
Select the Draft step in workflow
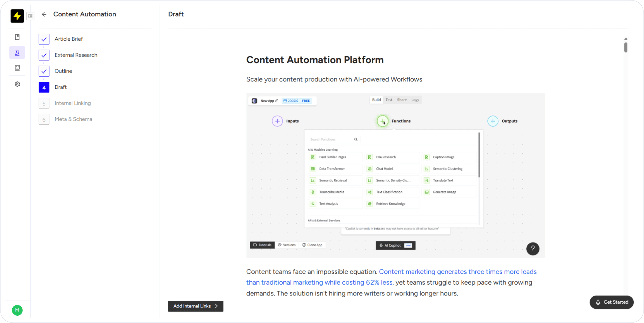click(61, 87)
